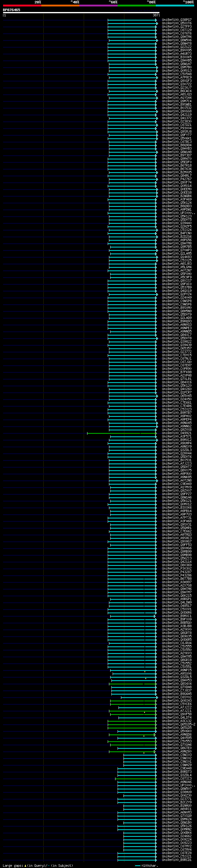Select hit label UniRef100_Q9FF53
Viewport: 197px width, 868px height.
click(177, 545)
